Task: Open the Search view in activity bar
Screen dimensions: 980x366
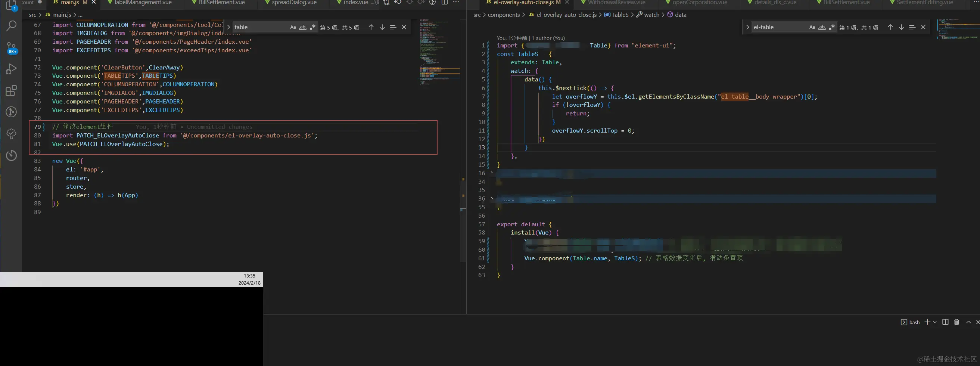Action: click(x=12, y=26)
